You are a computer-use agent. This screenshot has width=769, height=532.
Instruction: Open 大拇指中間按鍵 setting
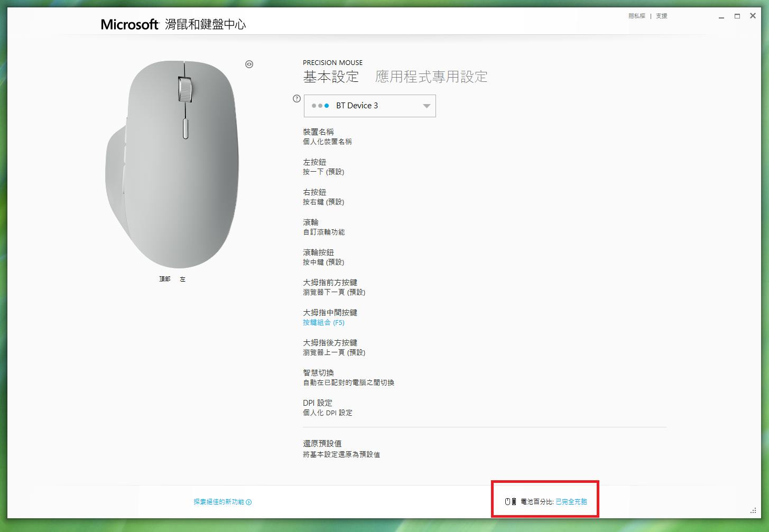pos(330,317)
